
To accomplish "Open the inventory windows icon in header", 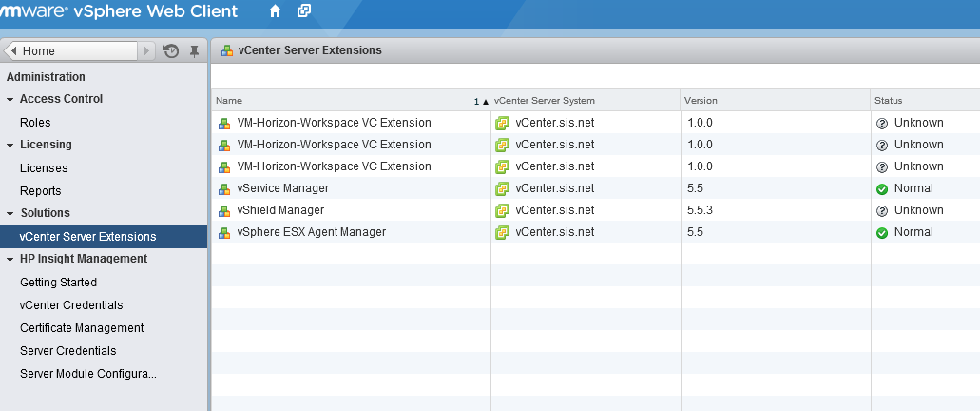I will click(x=304, y=10).
